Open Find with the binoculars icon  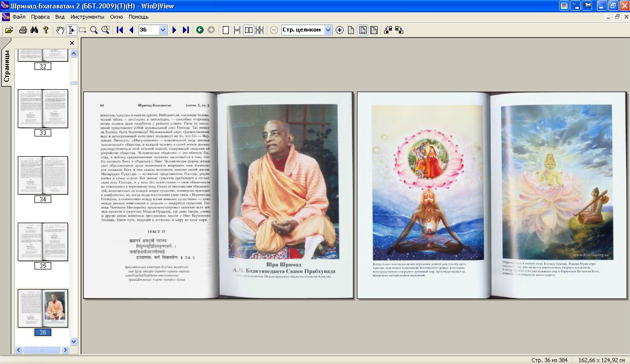click(x=34, y=30)
